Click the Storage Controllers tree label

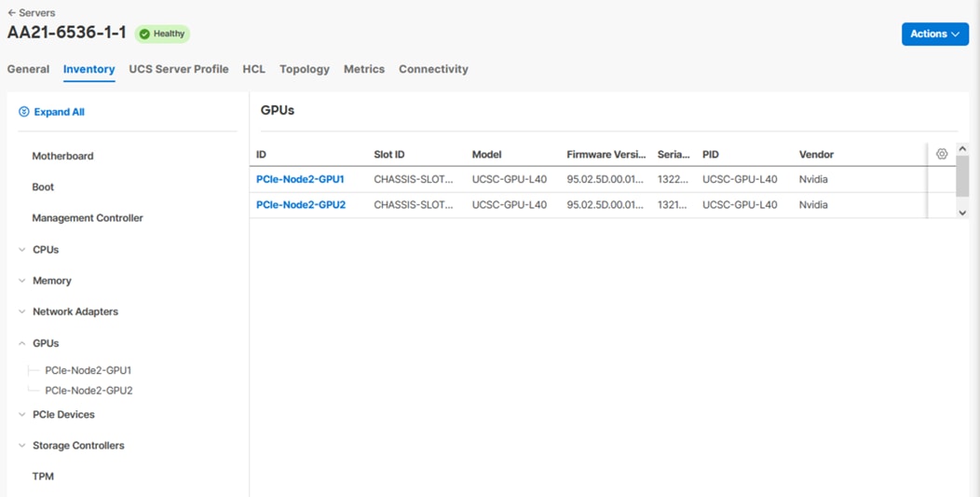pyautogui.click(x=78, y=445)
